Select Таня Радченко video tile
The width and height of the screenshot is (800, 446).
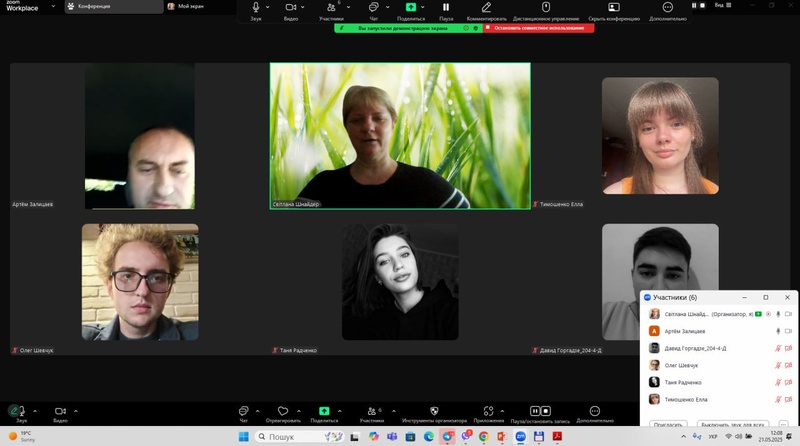(x=400, y=282)
